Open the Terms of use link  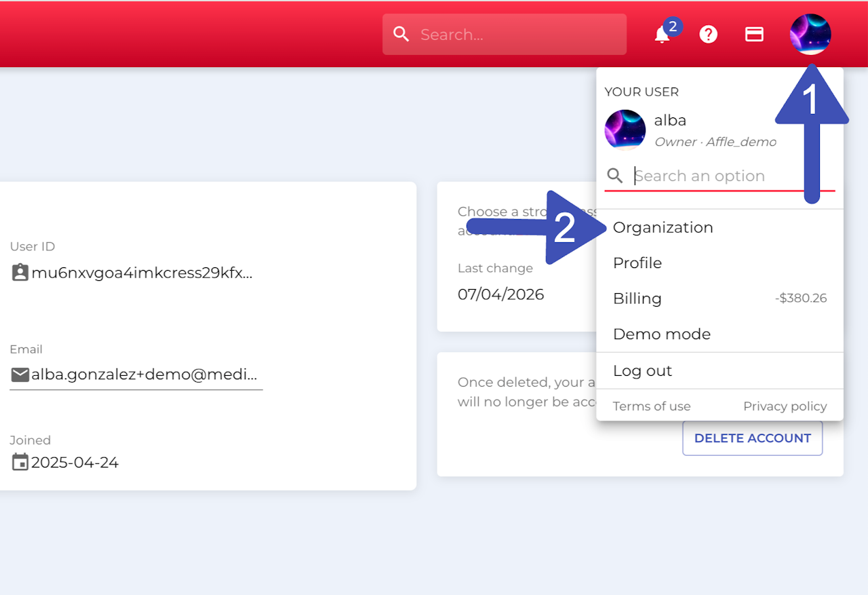click(x=652, y=406)
